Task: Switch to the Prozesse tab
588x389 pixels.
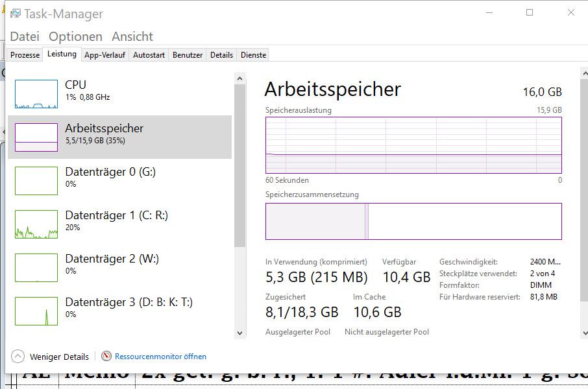Action: click(x=25, y=55)
